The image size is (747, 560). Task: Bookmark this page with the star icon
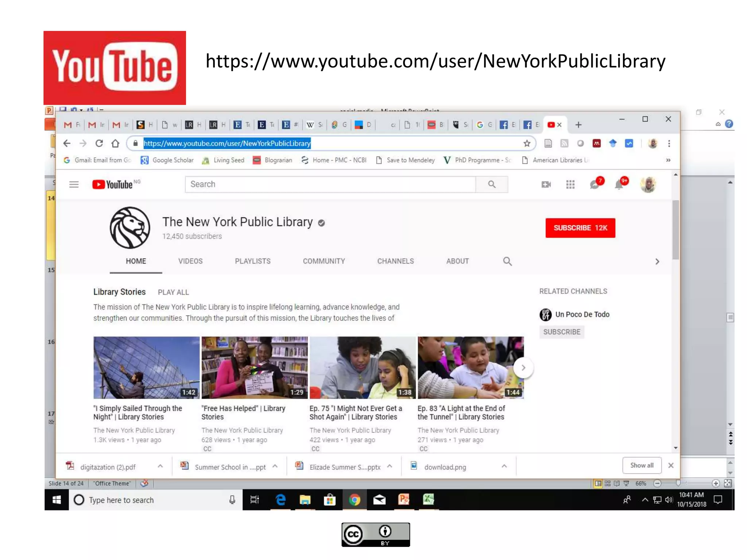[x=527, y=143]
